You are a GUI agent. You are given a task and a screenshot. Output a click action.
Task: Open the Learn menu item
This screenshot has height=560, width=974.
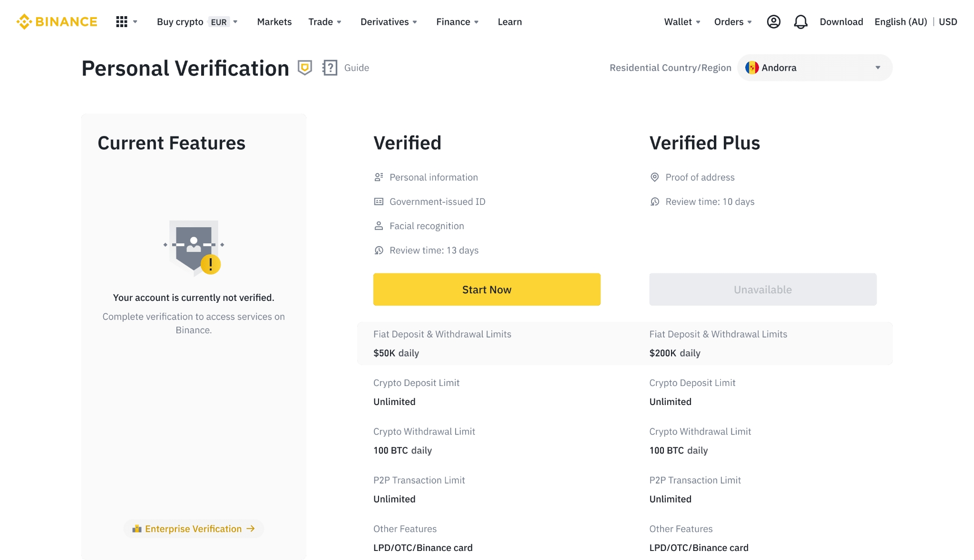point(509,22)
